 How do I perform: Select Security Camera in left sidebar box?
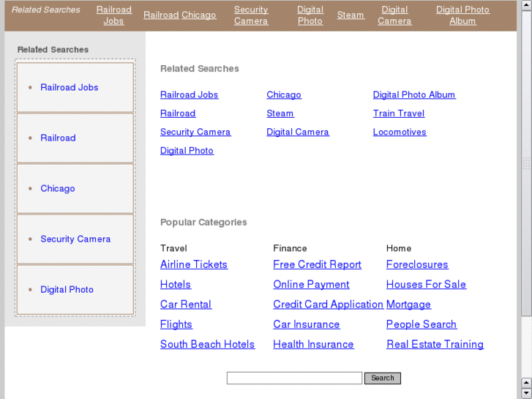click(75, 239)
